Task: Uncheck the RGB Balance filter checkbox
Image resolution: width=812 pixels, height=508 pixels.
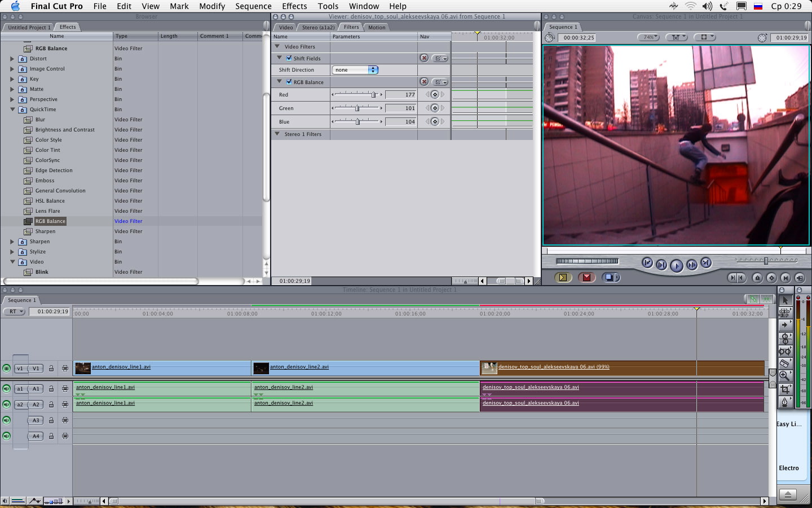Action: pos(289,82)
